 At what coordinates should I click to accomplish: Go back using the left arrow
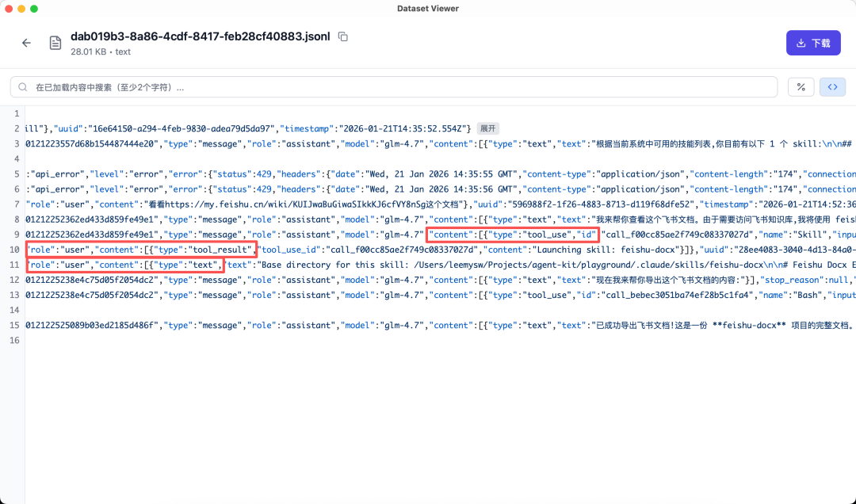26,43
